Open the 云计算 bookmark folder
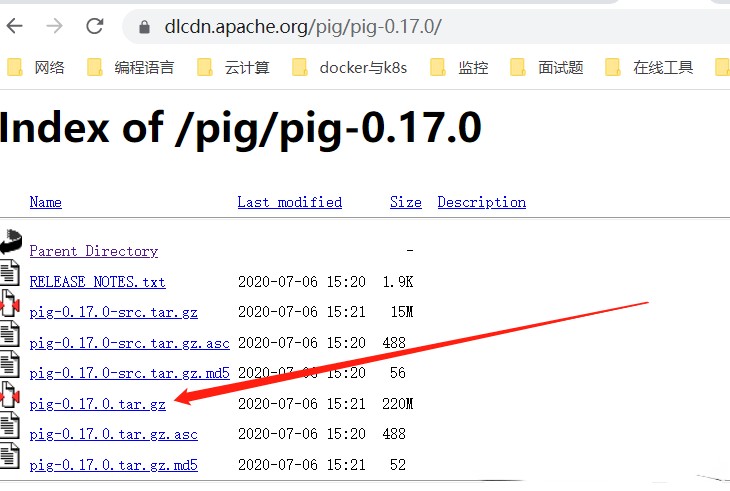730x491 pixels. [x=234, y=67]
